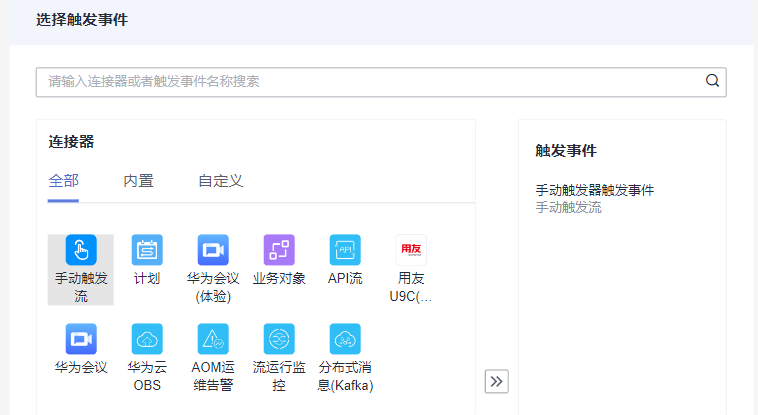Open the 自定义 connectors tab
Image resolution: width=758 pixels, height=415 pixels.
(220, 181)
